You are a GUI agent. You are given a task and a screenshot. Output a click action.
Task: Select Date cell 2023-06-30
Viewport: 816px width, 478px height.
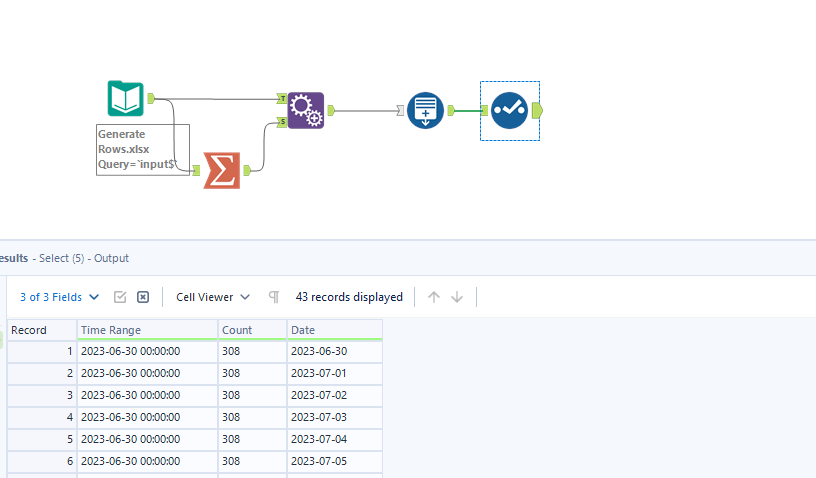(335, 352)
